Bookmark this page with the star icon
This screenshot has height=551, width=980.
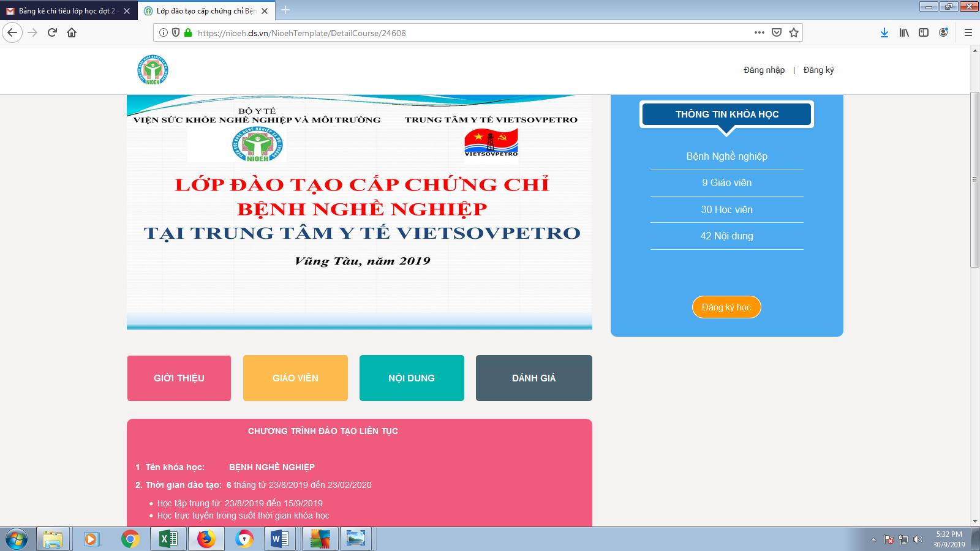(794, 32)
